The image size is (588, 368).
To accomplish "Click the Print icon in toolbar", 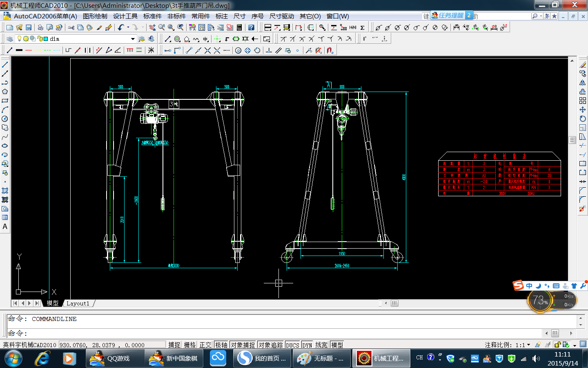I will click(x=40, y=27).
